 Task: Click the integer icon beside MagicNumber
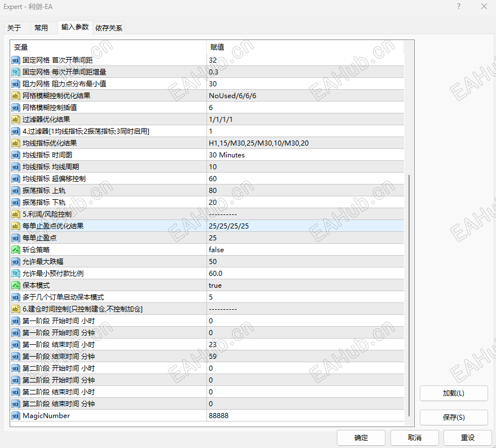pos(15,416)
